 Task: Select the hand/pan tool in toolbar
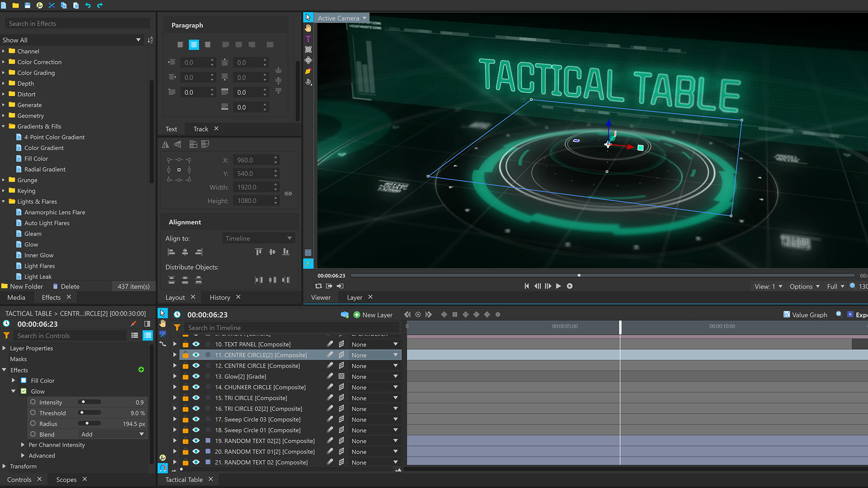(308, 28)
